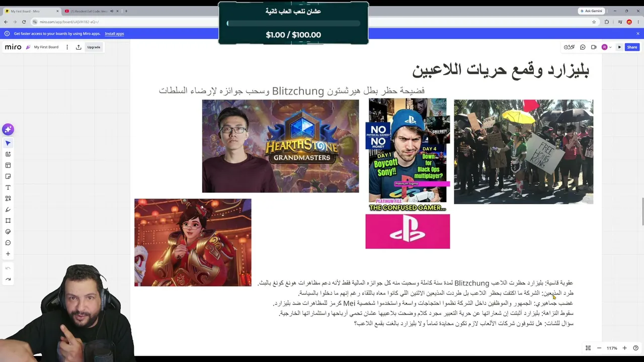Bookmark this page with the star icon

pyautogui.click(x=594, y=22)
